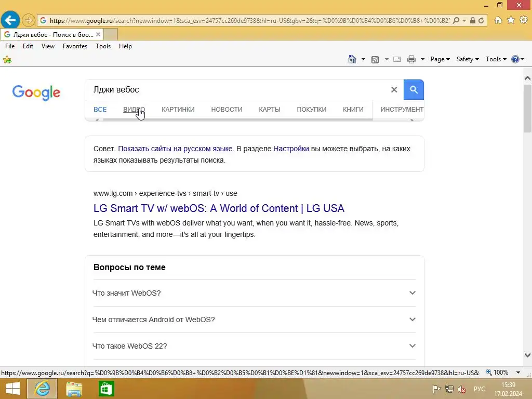Open Favorites star at top right

511,20
